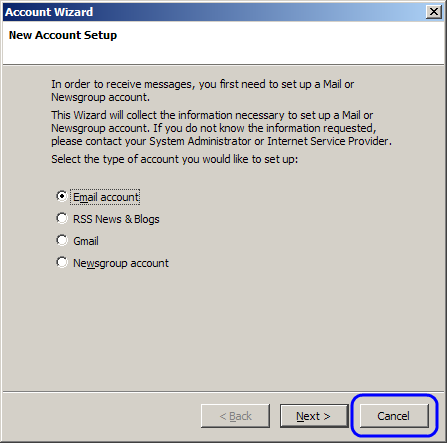The image size is (447, 443).
Task: Click the grayed-out < Back button
Action: pyautogui.click(x=235, y=416)
